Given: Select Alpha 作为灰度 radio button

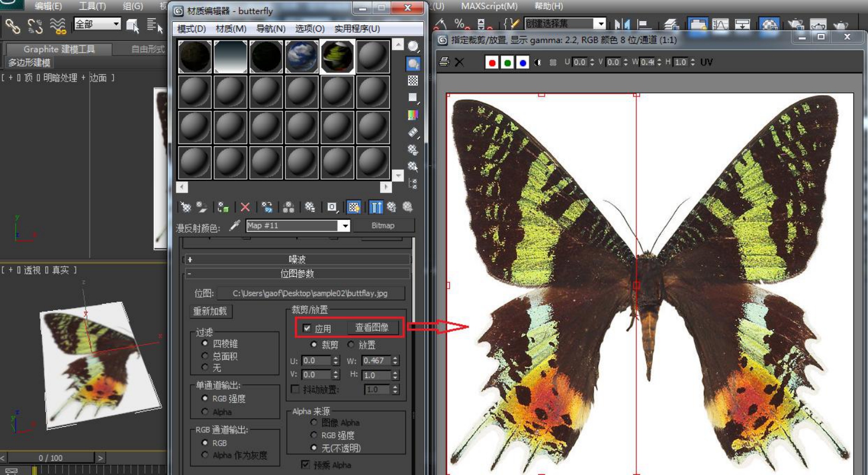Looking at the screenshot, I should point(205,455).
